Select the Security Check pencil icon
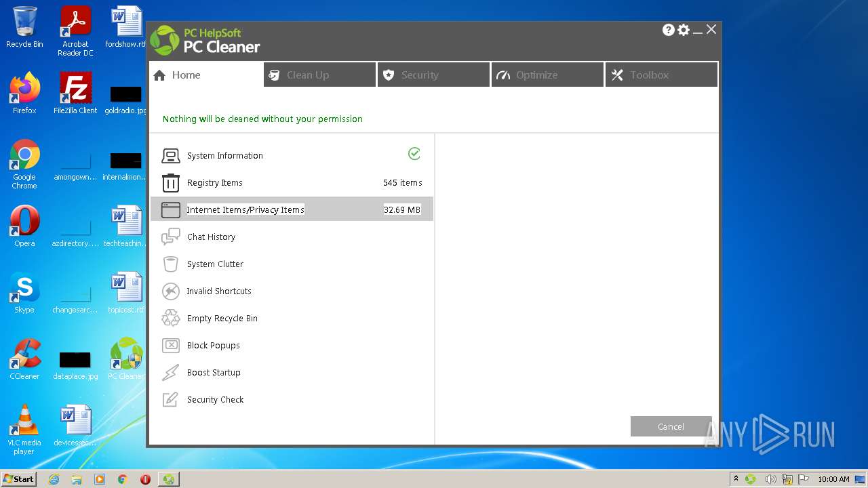Image resolution: width=868 pixels, height=488 pixels. [x=171, y=400]
